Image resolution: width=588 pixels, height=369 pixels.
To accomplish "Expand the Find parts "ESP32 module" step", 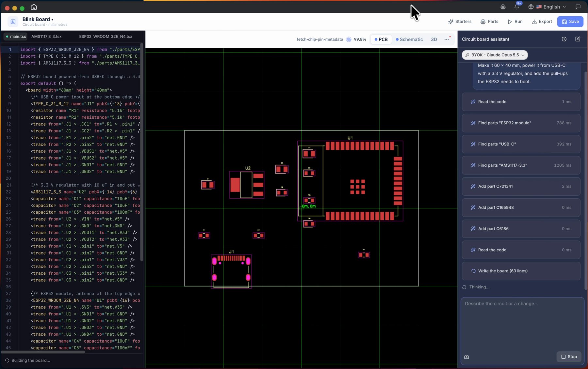I will [521, 123].
